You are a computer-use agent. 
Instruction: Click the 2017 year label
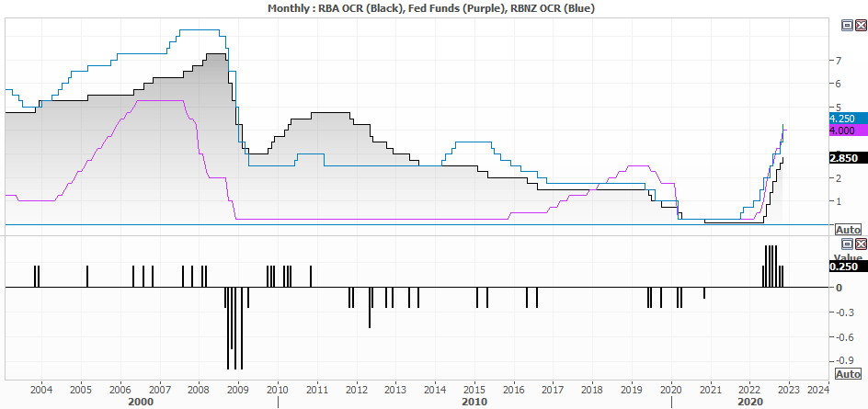tap(553, 389)
